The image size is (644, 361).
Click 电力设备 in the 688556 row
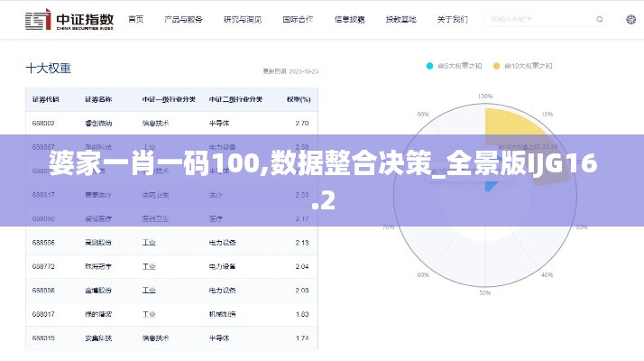coord(222,243)
